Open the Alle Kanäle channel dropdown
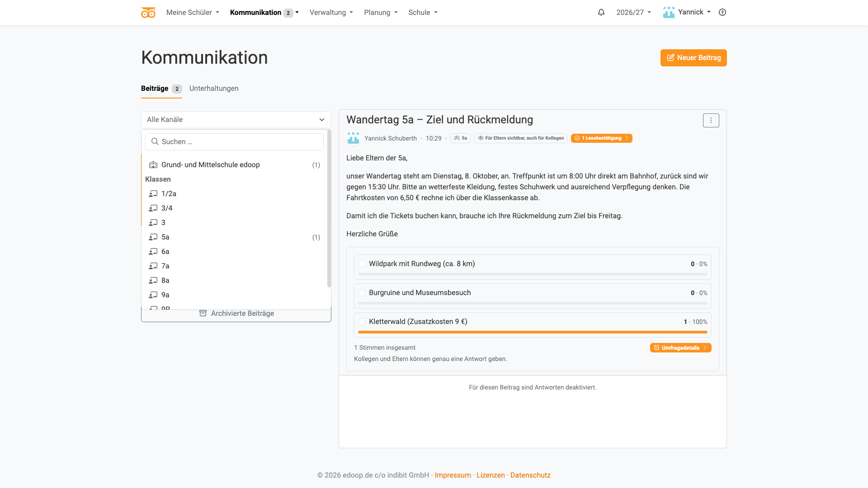868x488 pixels. click(236, 120)
